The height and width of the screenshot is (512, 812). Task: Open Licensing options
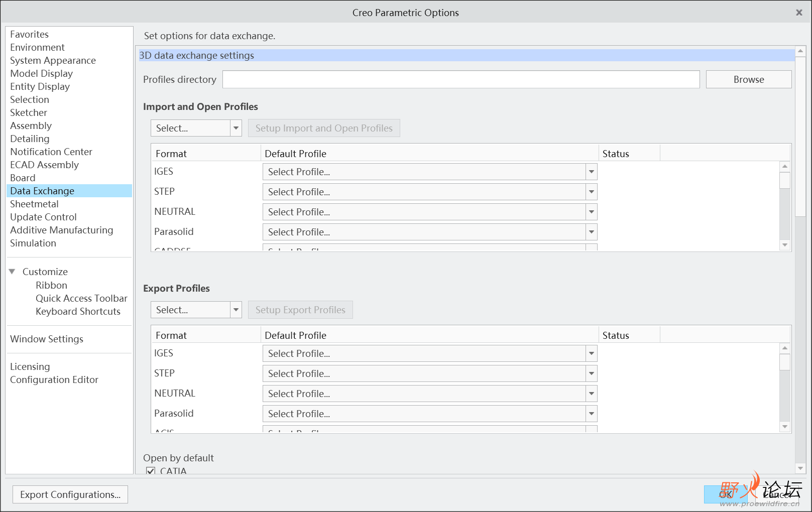coord(30,366)
